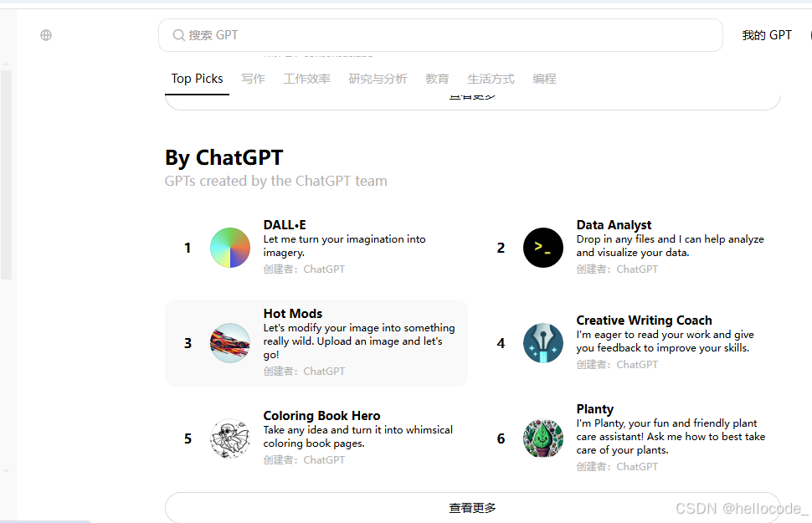Viewport: 812px width, 523px height.
Task: Click rank number 3 beside Hot Mods
Action: click(188, 343)
